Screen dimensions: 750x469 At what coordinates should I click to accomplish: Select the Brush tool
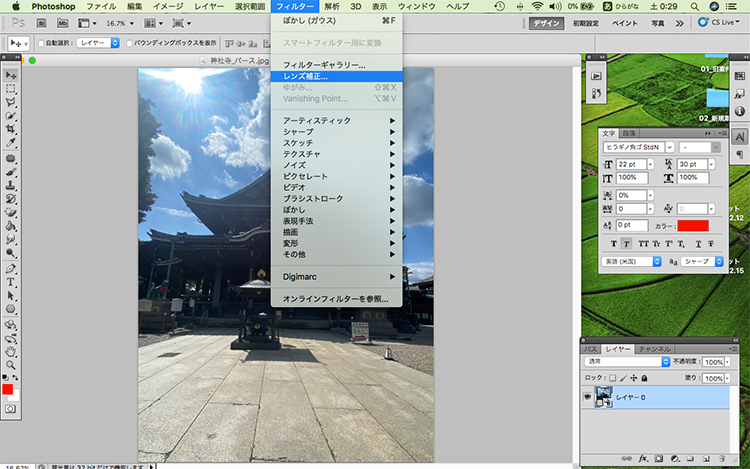click(x=11, y=172)
